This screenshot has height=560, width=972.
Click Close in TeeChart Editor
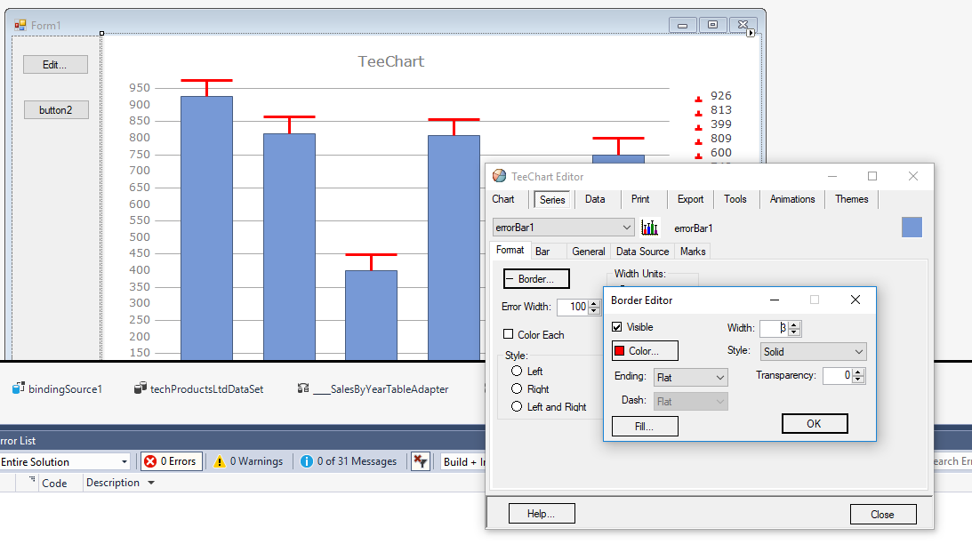(883, 514)
